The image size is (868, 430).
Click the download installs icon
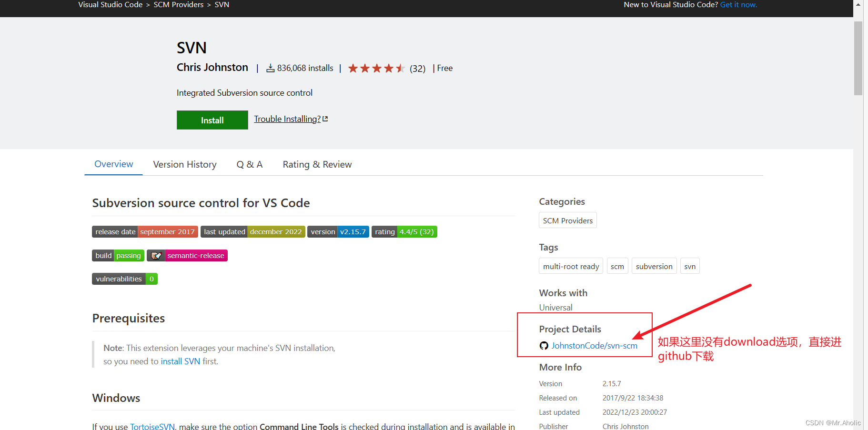270,68
